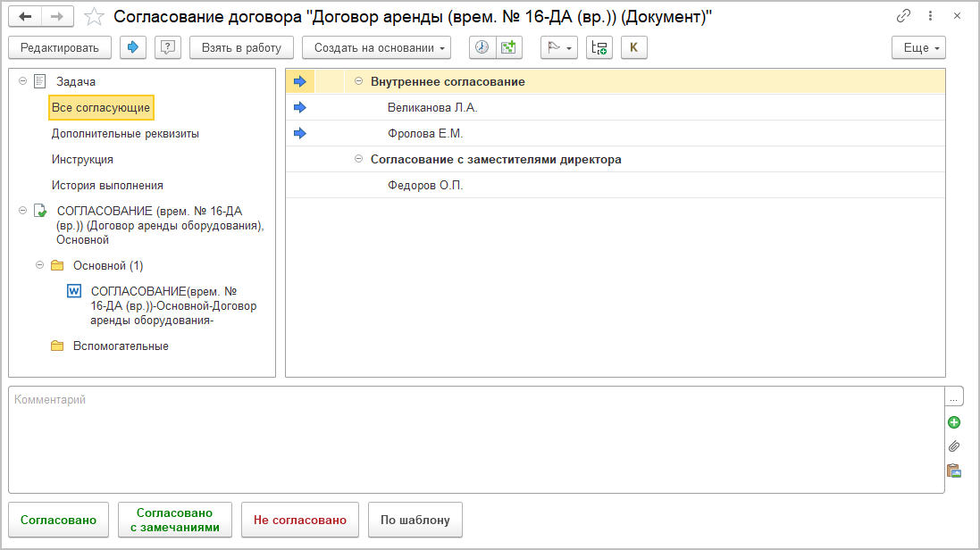Attach a file with the paperclip icon
Image resolution: width=980 pixels, height=550 pixels.
pyautogui.click(x=954, y=446)
